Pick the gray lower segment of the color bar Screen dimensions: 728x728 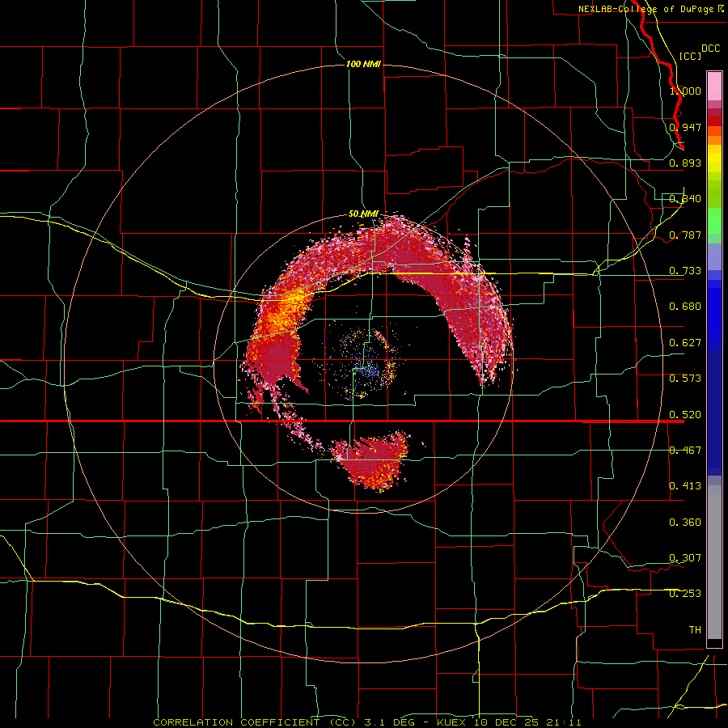click(714, 562)
